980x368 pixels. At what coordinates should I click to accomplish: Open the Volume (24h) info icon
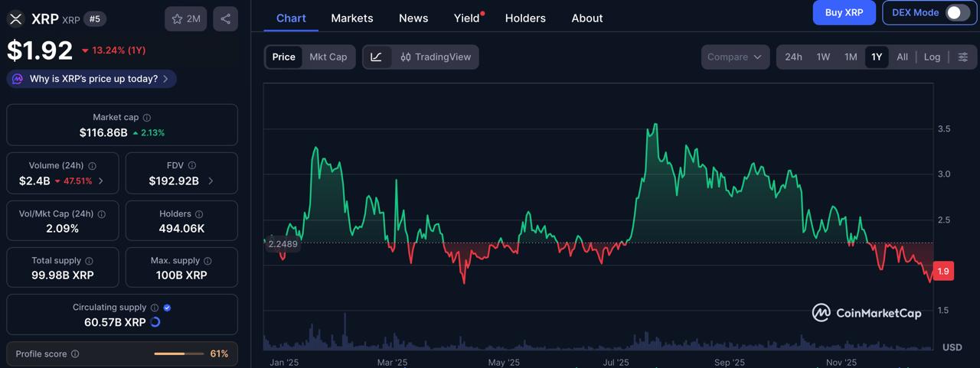(93, 166)
